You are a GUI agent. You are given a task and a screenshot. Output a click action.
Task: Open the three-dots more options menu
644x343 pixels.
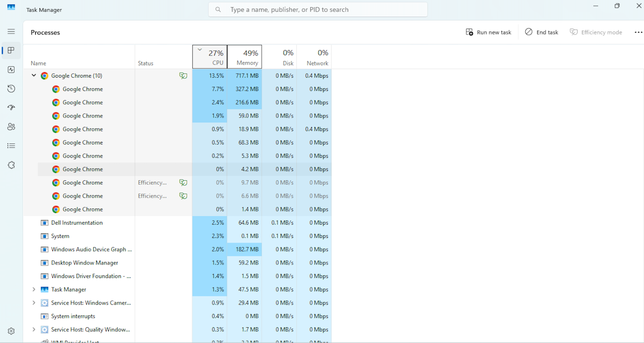coord(638,32)
